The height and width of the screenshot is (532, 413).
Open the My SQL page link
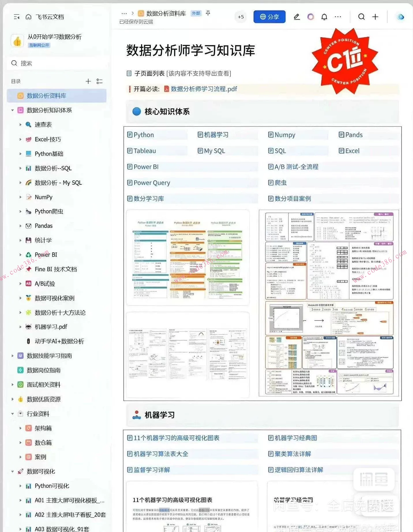coord(214,151)
